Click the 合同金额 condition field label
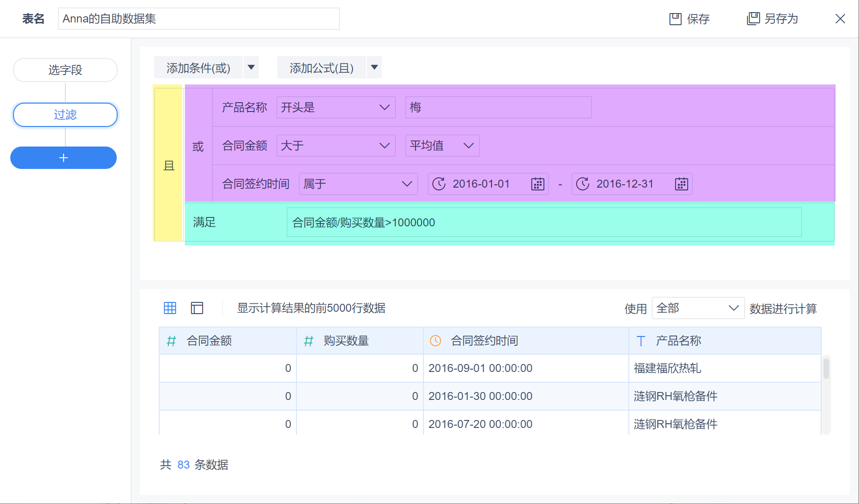This screenshot has height=504, width=859. pyautogui.click(x=245, y=146)
